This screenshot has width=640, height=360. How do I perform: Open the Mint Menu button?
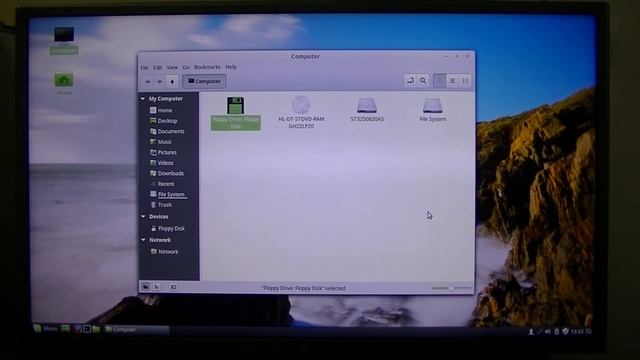[x=45, y=329]
